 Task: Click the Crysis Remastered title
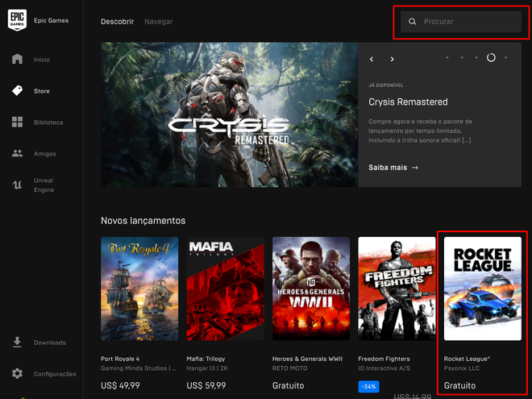coord(408,102)
